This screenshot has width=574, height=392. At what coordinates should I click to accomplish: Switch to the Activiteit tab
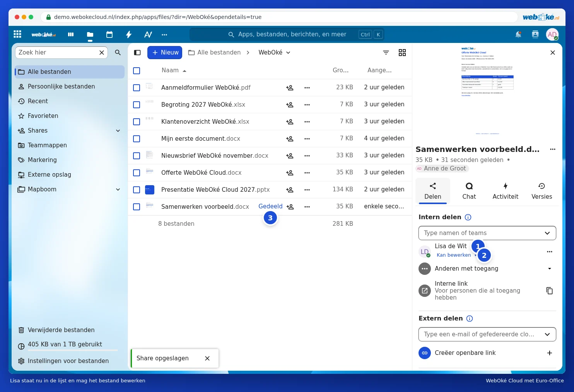pos(506,191)
